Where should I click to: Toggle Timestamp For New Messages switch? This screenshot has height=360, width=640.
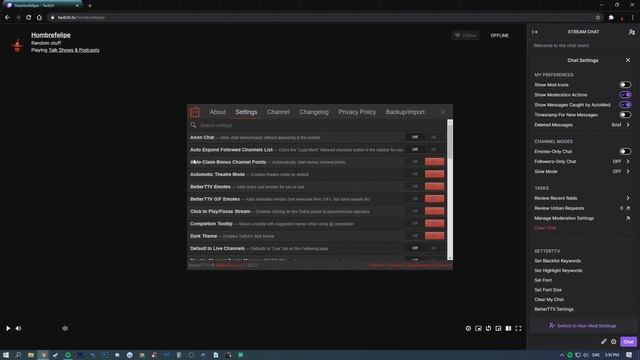625,115
